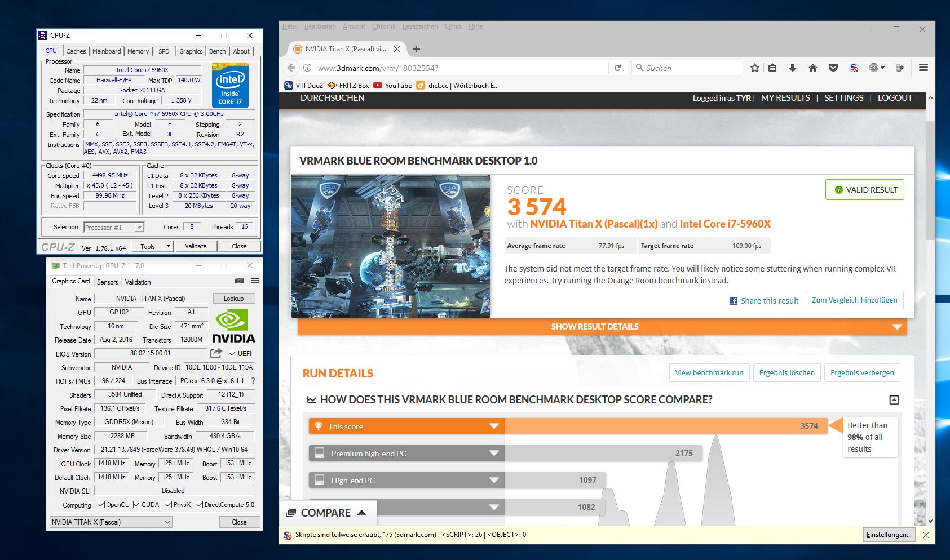950x560 pixels.
Task: Export GPU BIOS with share icon
Action: (x=216, y=353)
